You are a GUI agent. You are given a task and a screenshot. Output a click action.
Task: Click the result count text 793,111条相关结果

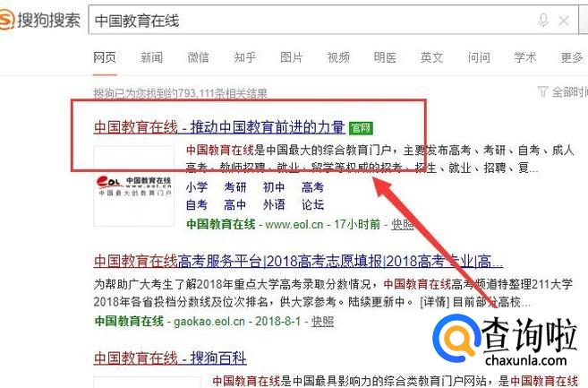coord(223,93)
